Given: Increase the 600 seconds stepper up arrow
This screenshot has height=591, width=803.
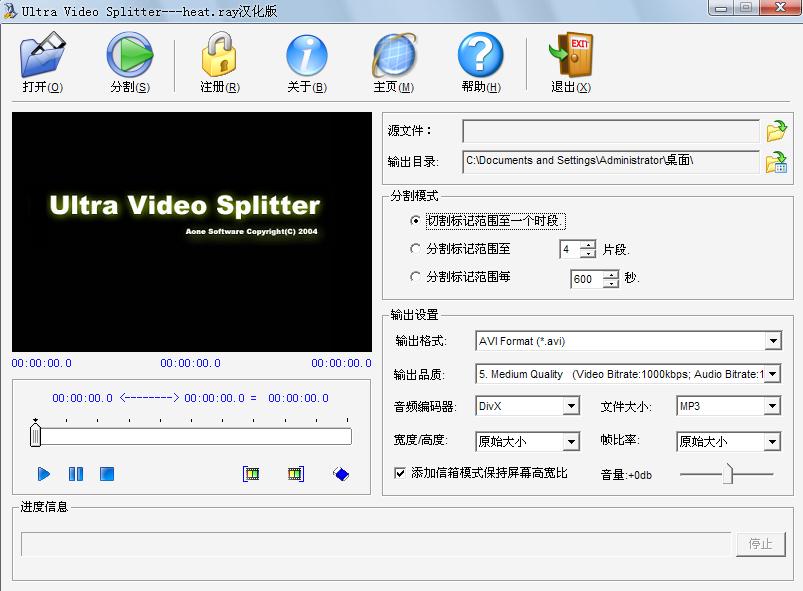Looking at the screenshot, I should point(611,275).
